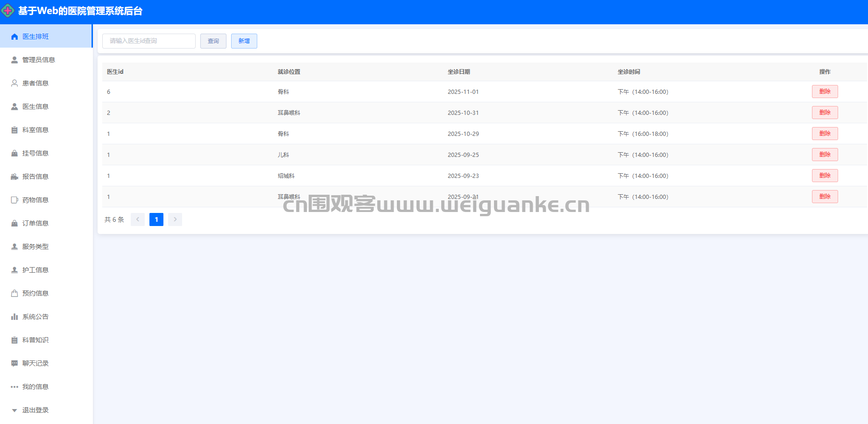Open the 订单信息 menu item
The height and width of the screenshot is (424, 868).
click(35, 223)
